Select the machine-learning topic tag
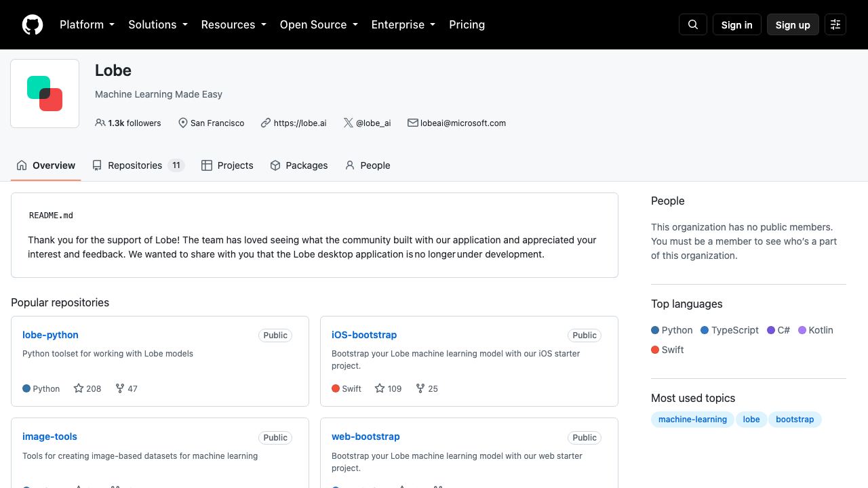Screen dimensions: 868x488 [x=692, y=420]
